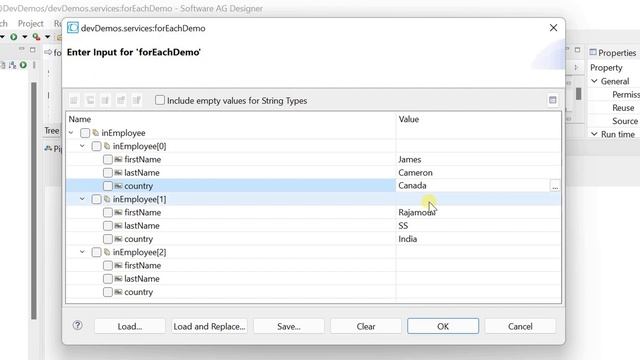Click the service icon in the dialog title
The image size is (640, 360).
tap(73, 28)
